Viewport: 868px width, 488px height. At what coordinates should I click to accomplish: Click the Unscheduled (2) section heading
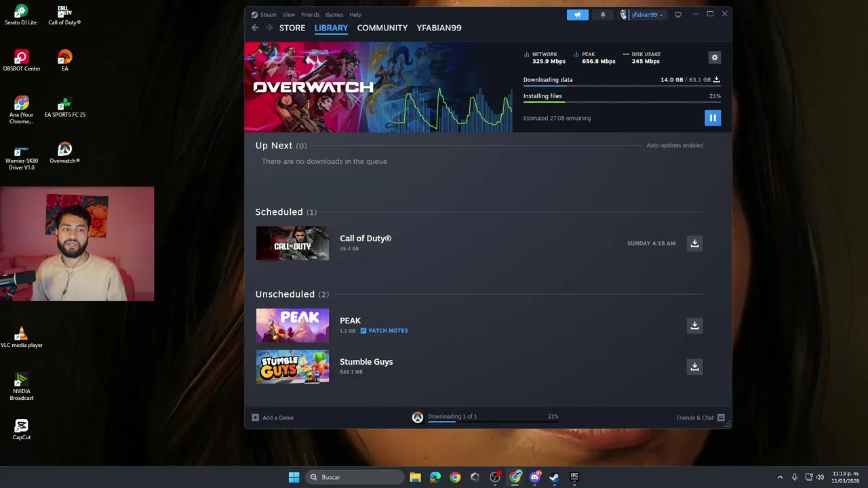tap(292, 294)
